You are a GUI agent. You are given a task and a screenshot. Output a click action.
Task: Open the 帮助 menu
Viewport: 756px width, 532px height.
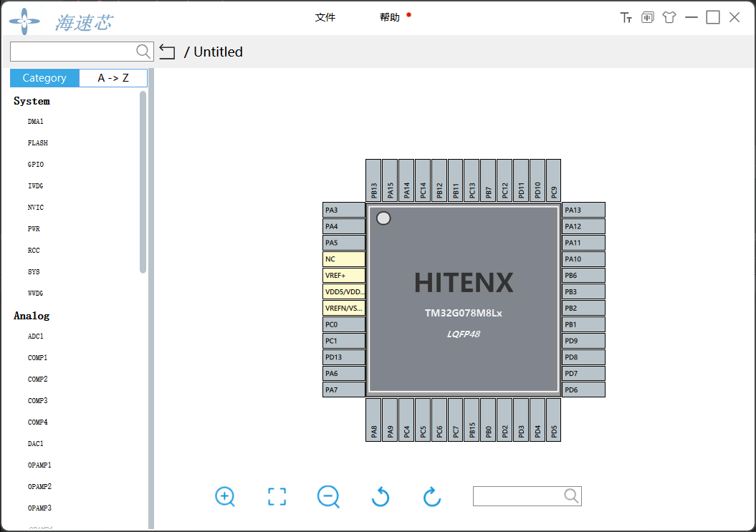pos(390,17)
